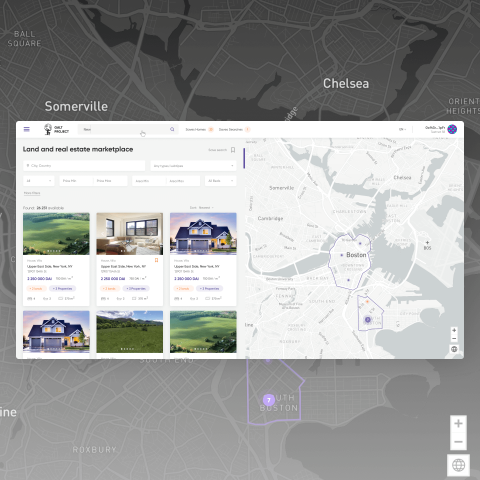480x480 pixels.
Task: Open the top-row blue house listing photo
Action: pyautogui.click(x=203, y=234)
